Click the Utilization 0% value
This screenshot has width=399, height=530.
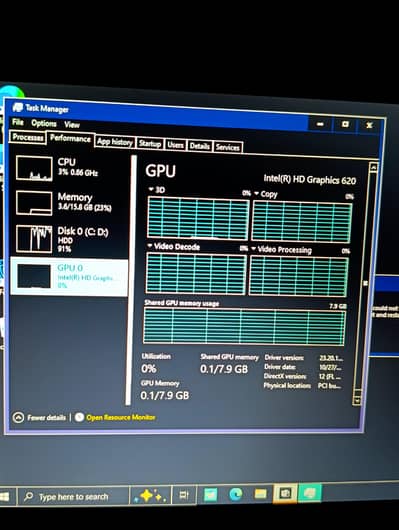click(x=149, y=368)
